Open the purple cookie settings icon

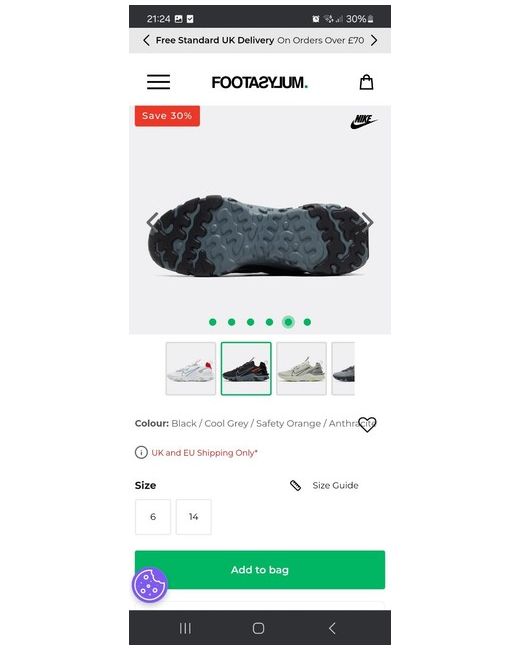coord(150,585)
